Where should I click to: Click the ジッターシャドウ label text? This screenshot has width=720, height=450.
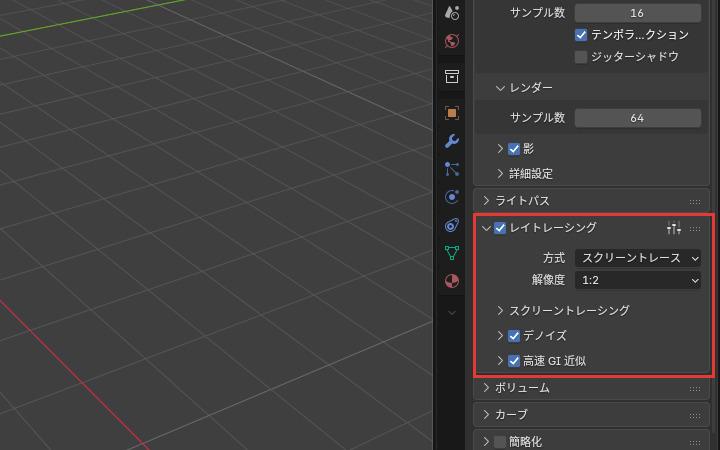click(635, 56)
